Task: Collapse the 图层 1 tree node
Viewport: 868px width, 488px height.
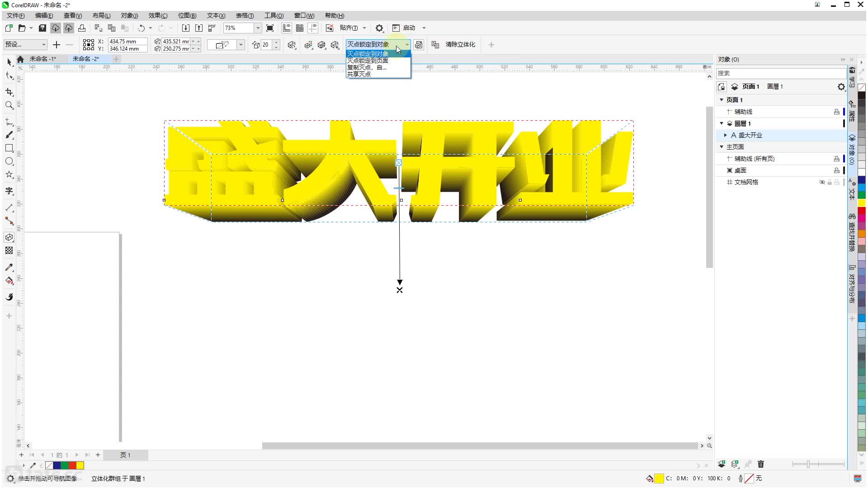Action: pos(722,123)
